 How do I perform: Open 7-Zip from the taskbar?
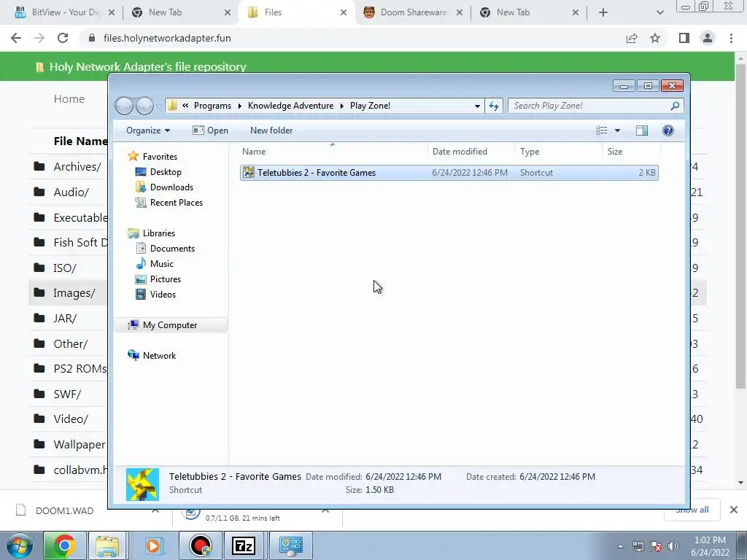click(244, 545)
